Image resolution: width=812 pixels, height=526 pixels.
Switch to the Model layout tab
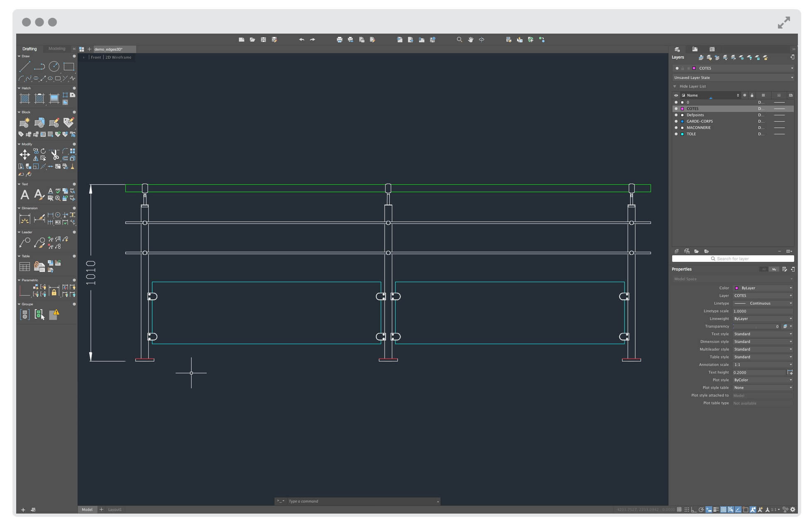(x=87, y=509)
